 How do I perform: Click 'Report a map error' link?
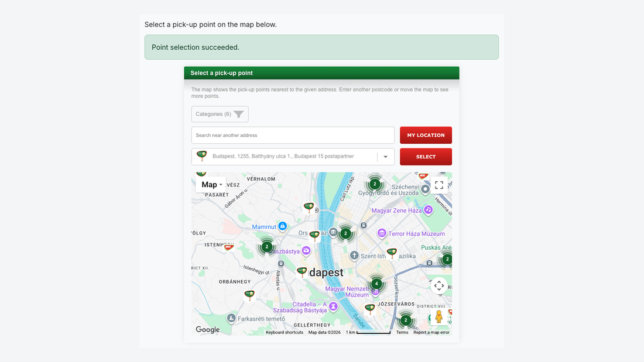(431, 332)
